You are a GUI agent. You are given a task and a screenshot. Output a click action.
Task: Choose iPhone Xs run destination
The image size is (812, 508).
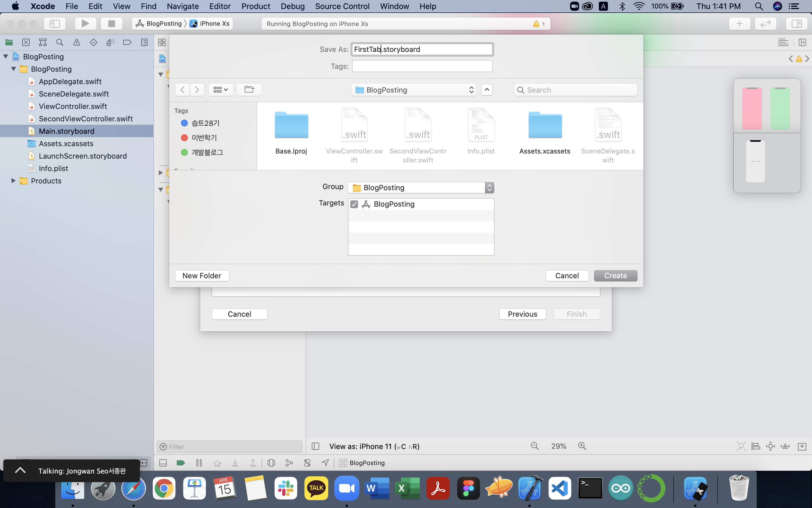210,23
